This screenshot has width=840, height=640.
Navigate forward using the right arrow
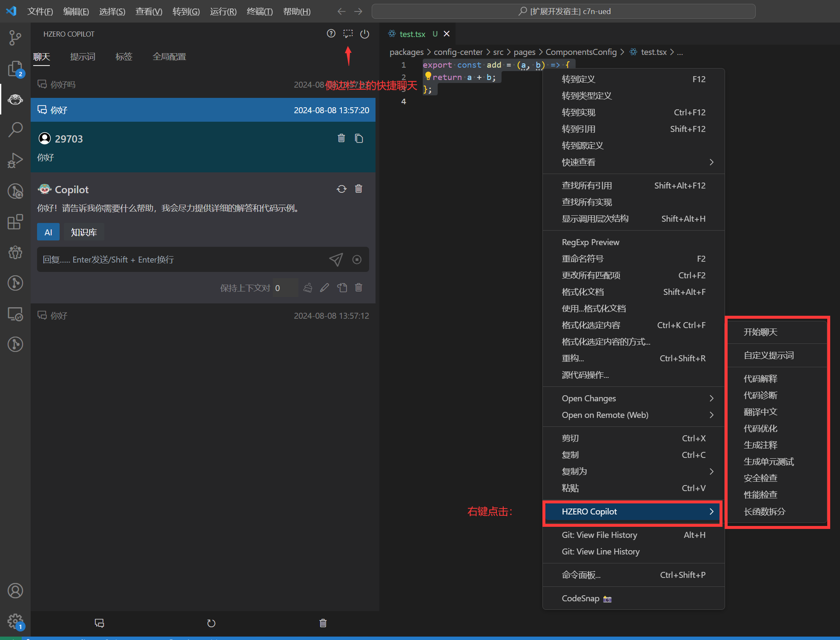(358, 11)
